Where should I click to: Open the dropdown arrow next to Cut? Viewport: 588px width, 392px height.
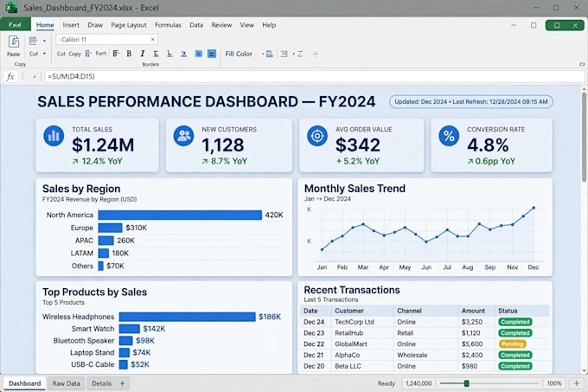coord(44,54)
